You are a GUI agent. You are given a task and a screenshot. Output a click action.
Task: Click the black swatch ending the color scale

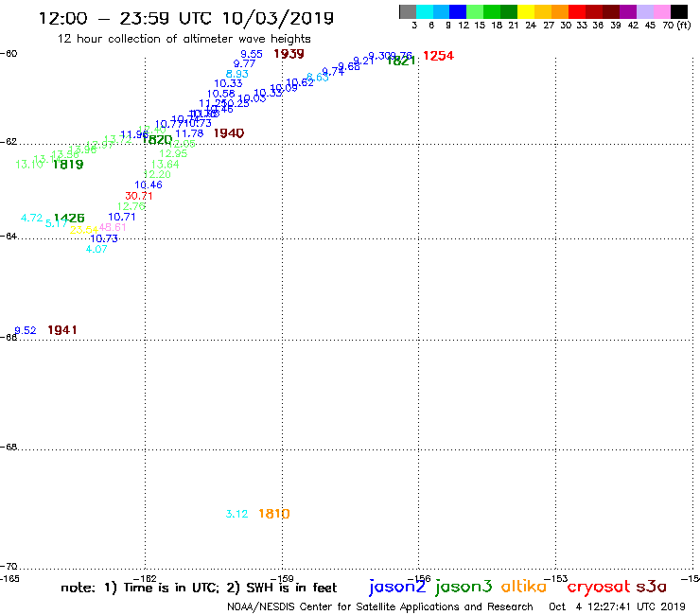(679, 11)
